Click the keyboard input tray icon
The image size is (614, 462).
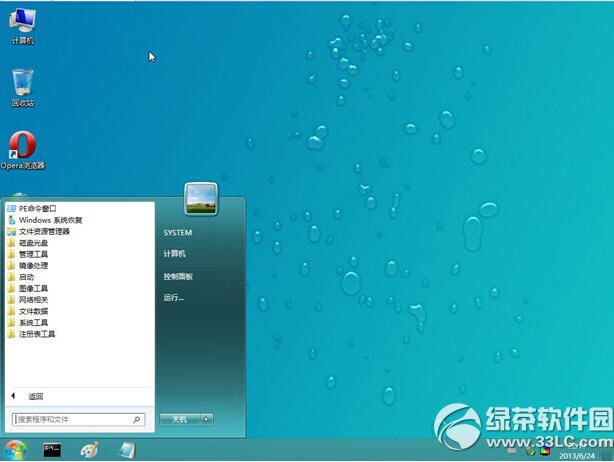click(512, 451)
